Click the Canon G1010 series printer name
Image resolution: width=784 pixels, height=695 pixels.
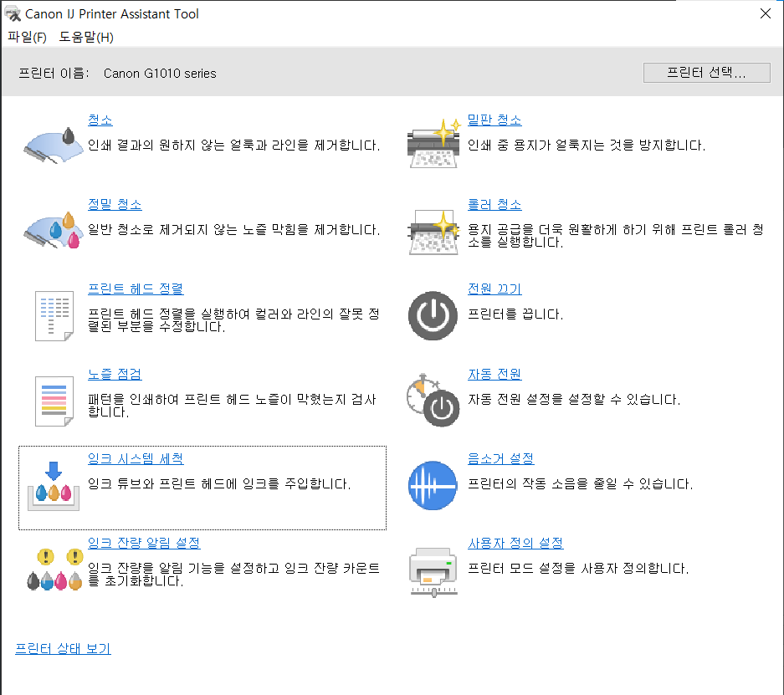[x=160, y=74]
